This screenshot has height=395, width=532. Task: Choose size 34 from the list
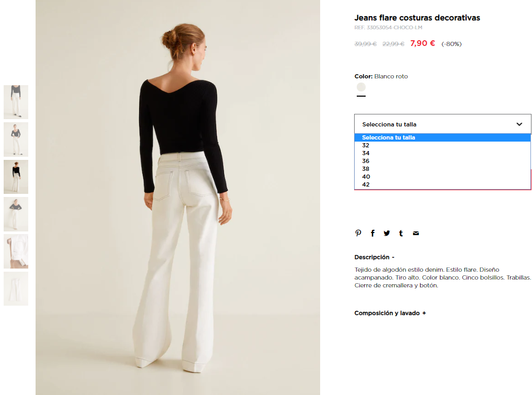point(443,153)
